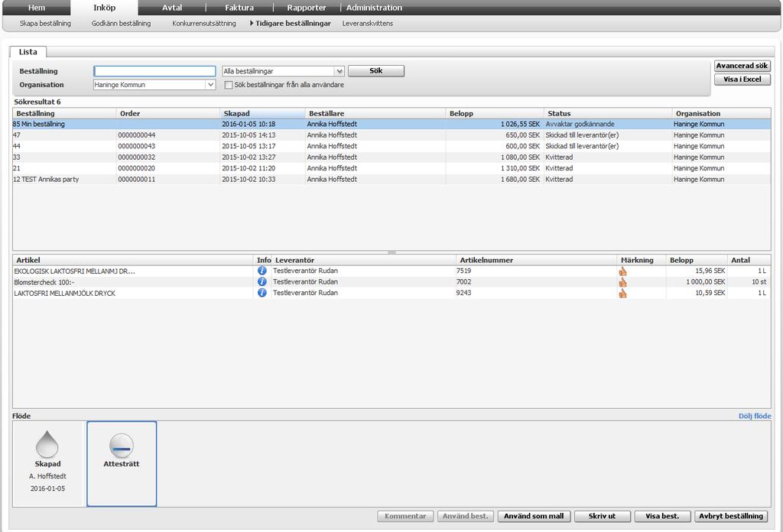Click the Avbryt beställning button
Viewport: 783px width, 532px height.
(731, 517)
